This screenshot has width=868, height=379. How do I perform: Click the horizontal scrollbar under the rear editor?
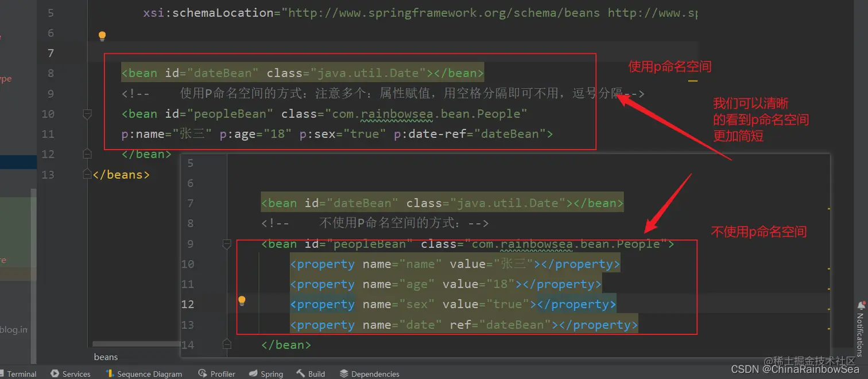[136, 344]
